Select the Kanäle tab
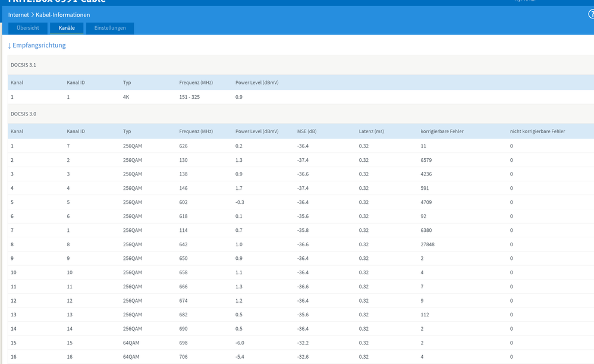 pyautogui.click(x=67, y=28)
